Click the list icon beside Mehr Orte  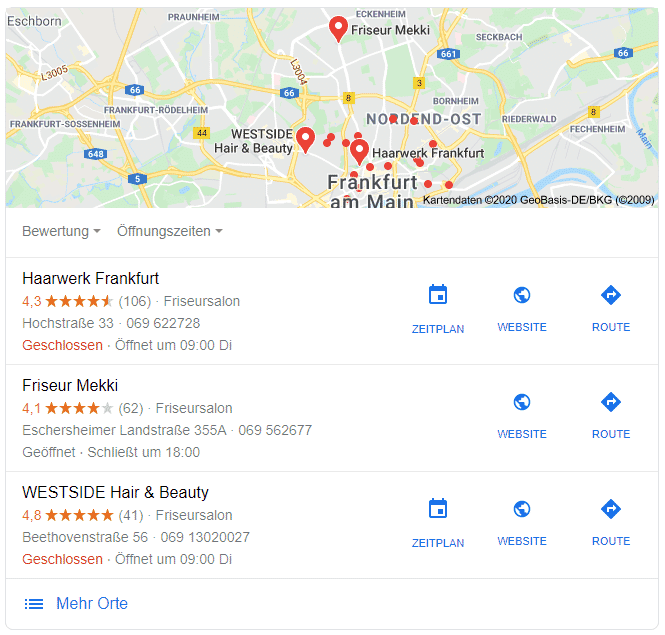34,604
